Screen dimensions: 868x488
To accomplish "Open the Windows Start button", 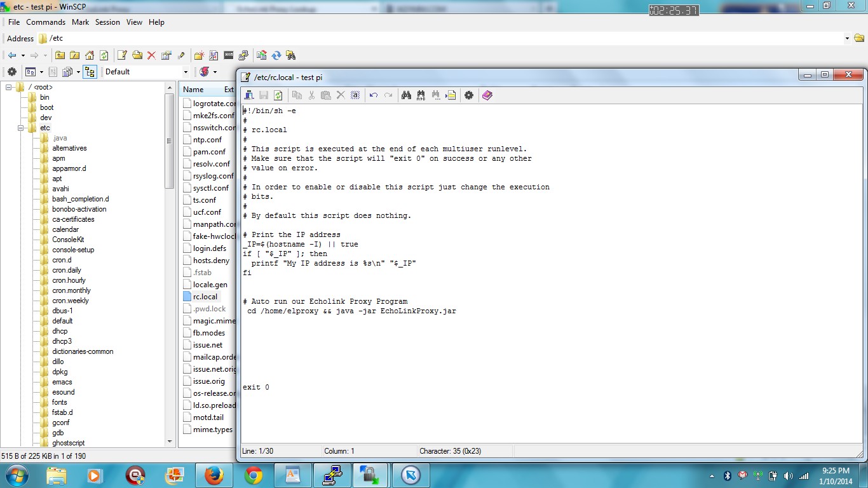I will pyautogui.click(x=15, y=475).
